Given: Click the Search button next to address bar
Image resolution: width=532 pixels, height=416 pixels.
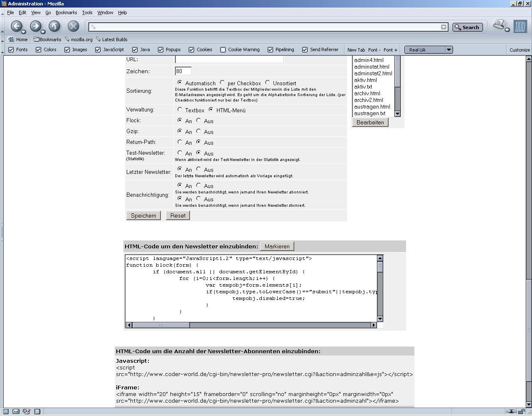Looking at the screenshot, I should [468, 27].
